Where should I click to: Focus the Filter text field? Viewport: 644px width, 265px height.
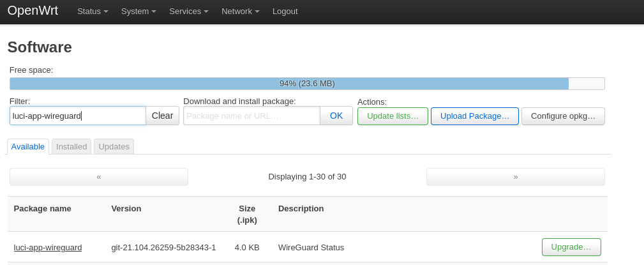pos(78,116)
